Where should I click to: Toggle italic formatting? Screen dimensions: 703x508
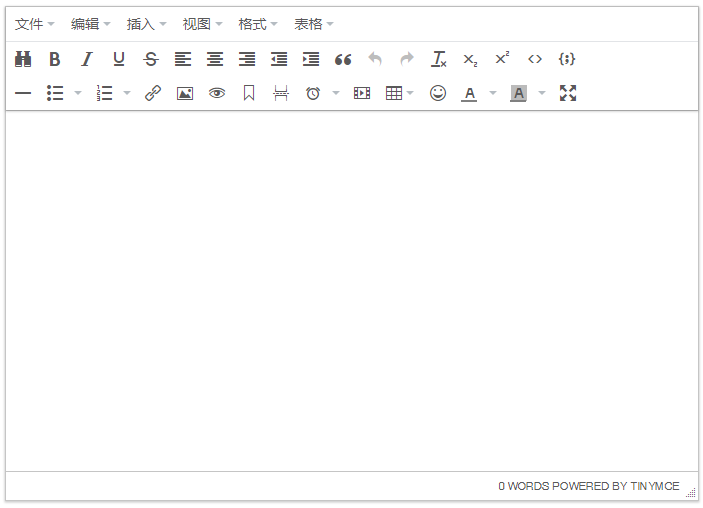pyautogui.click(x=87, y=59)
